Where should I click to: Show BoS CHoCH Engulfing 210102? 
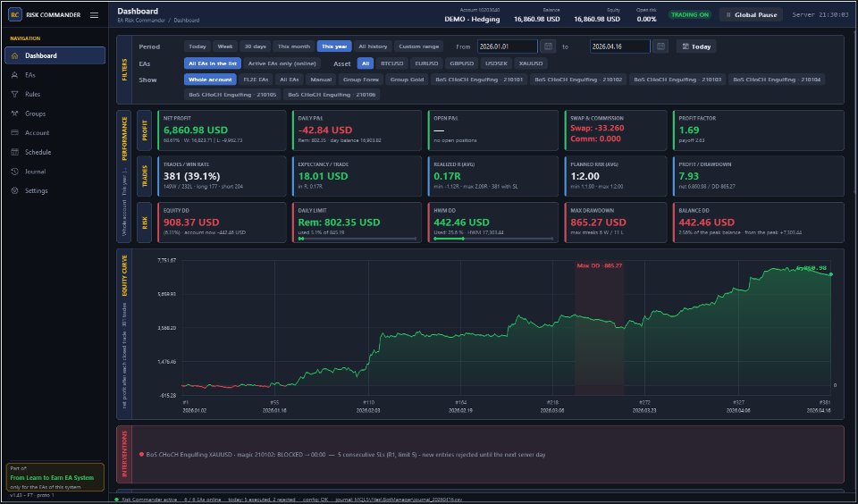(578, 80)
